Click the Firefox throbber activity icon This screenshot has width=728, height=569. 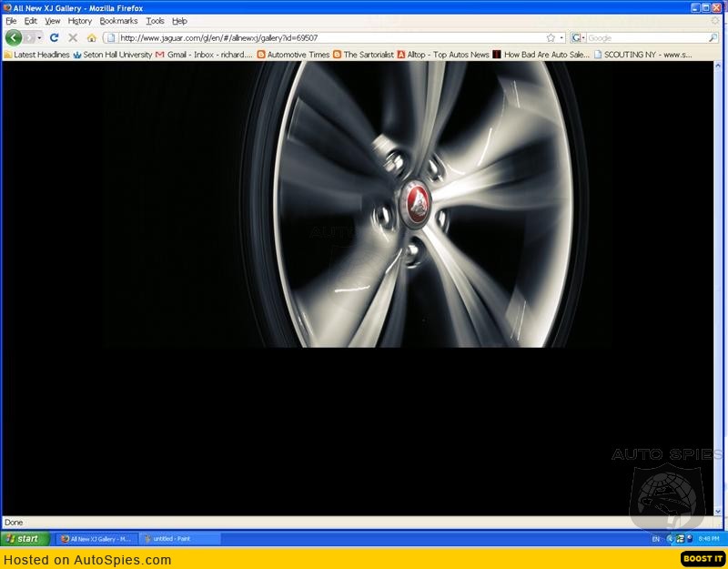[715, 21]
